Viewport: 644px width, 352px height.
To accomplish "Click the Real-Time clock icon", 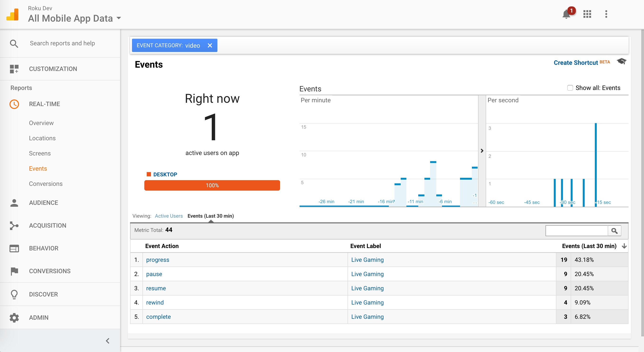I will click(x=14, y=104).
